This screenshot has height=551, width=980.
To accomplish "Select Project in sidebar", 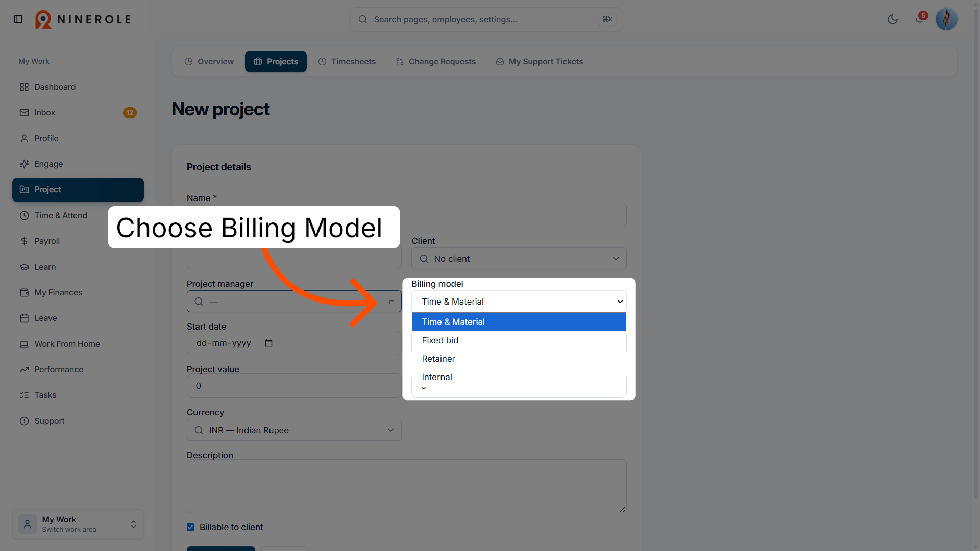I will pos(78,190).
